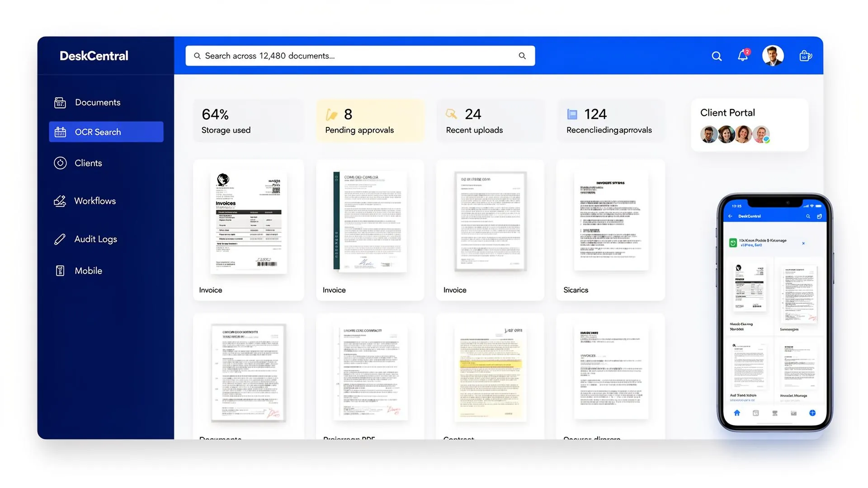Click the Workflows pencil icon

coord(60,201)
